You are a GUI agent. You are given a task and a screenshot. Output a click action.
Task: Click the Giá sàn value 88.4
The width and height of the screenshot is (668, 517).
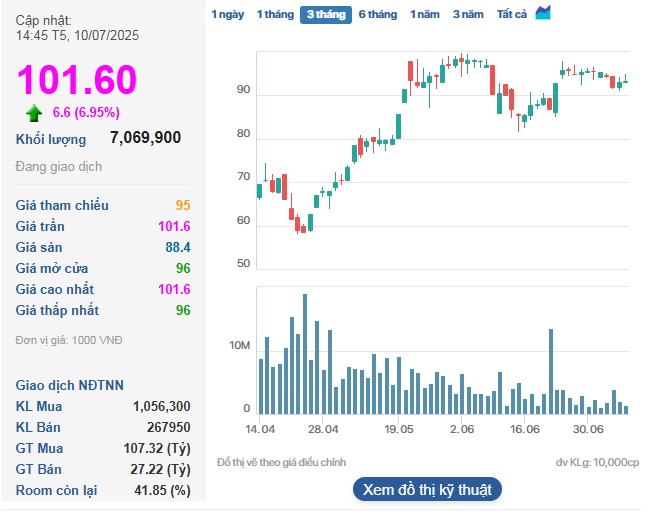point(177,247)
